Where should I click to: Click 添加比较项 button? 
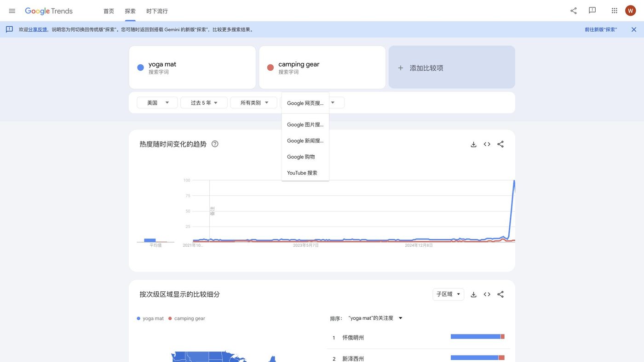[x=452, y=67]
